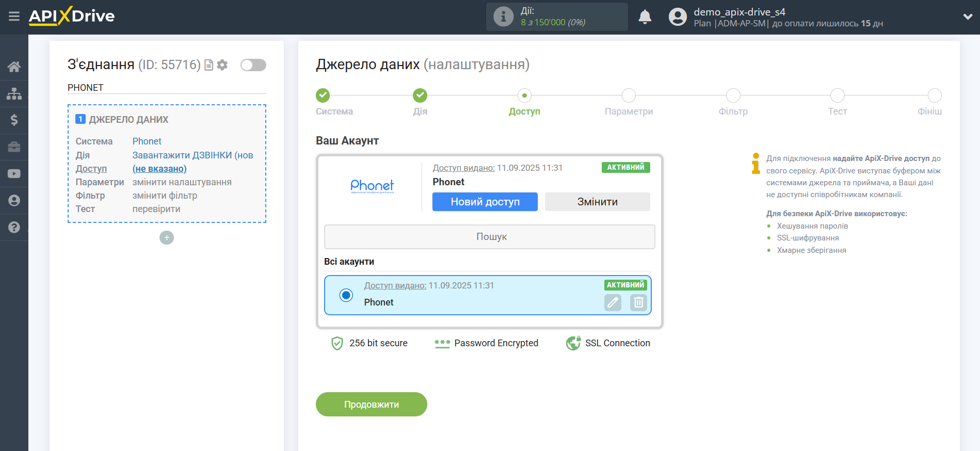Click the SSL Connection globe icon
This screenshot has height=451, width=980.
click(573, 343)
